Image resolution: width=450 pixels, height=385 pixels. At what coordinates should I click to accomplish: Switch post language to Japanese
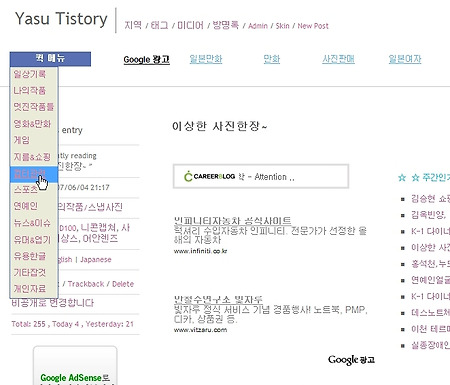[96, 260]
